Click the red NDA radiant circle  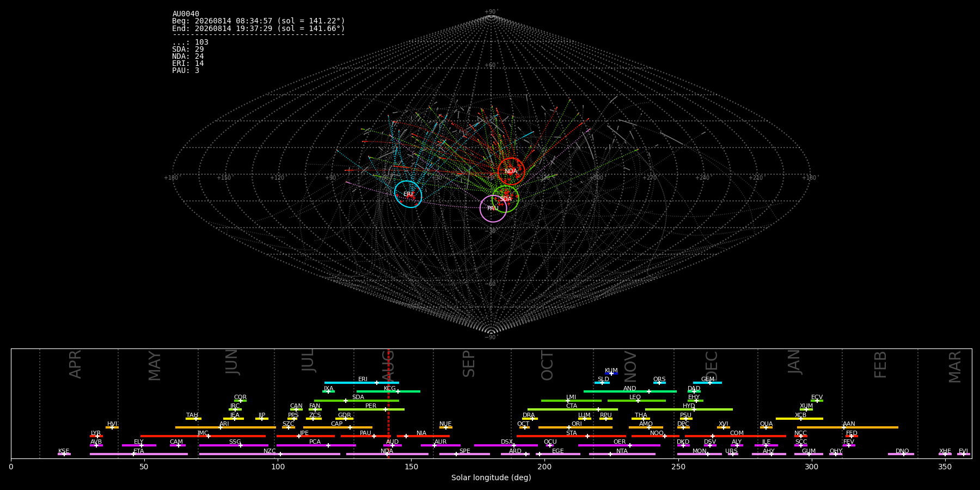(511, 171)
